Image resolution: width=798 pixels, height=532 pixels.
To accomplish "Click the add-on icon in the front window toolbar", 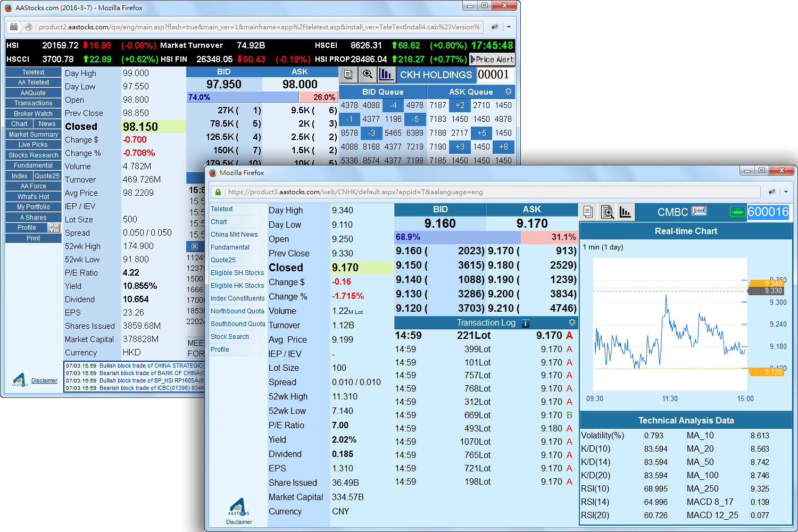I will coord(771,192).
